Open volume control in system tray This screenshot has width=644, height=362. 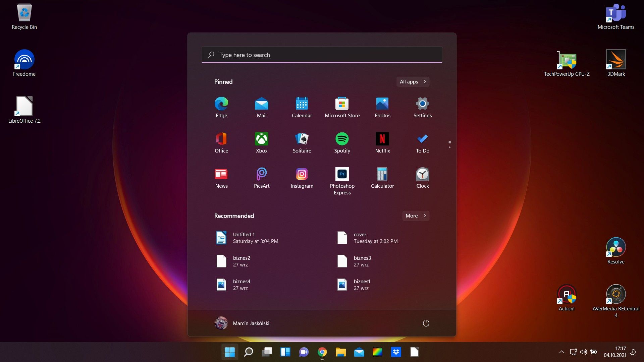tap(584, 352)
